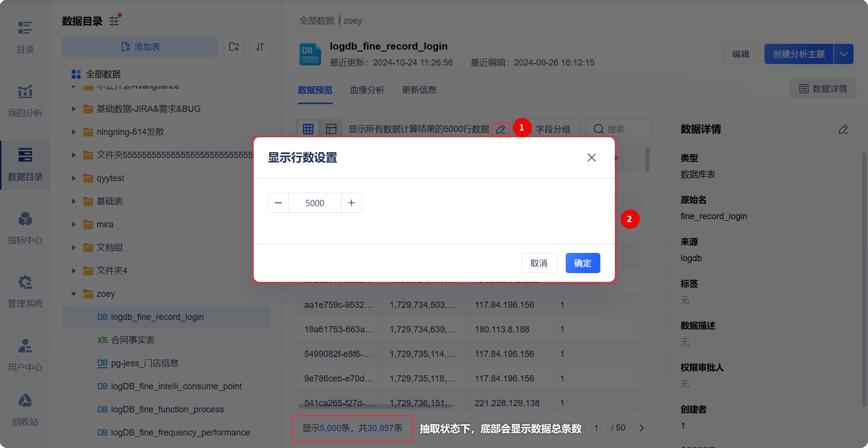Expand the qyytest folder

click(x=74, y=178)
